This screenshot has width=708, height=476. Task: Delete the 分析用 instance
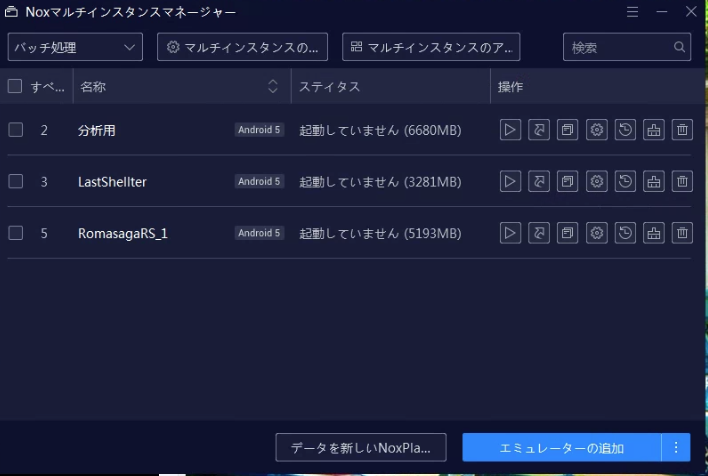[x=682, y=130]
